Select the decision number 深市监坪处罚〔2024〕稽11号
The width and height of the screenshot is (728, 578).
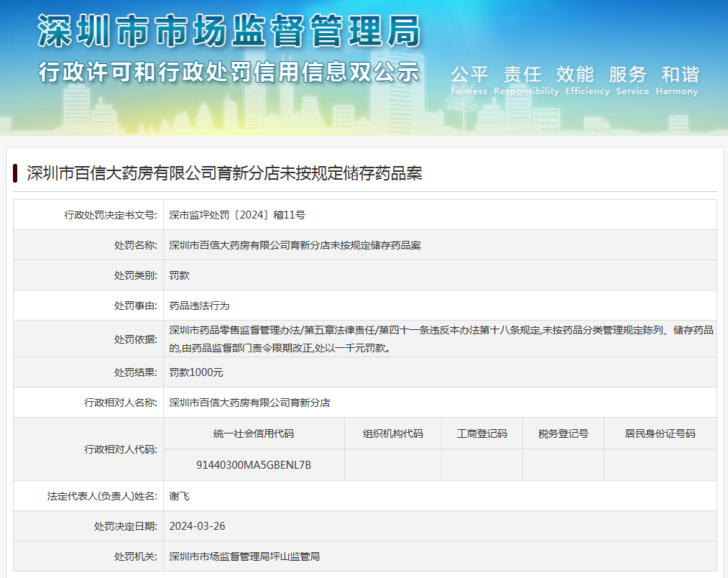tap(237, 215)
